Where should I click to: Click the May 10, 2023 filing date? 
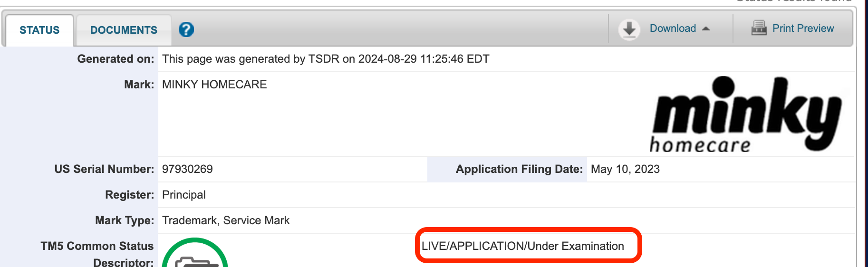625,169
